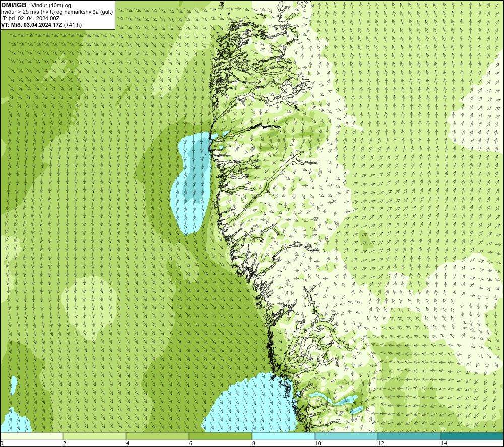Click the legend label "0"
Screen dimensions: 504x447
click(2, 443)
